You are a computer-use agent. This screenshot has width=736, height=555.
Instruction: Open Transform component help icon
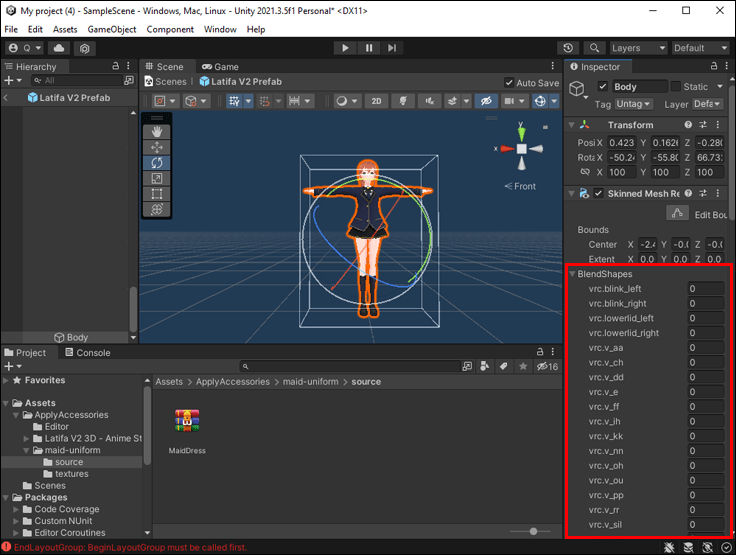click(688, 125)
